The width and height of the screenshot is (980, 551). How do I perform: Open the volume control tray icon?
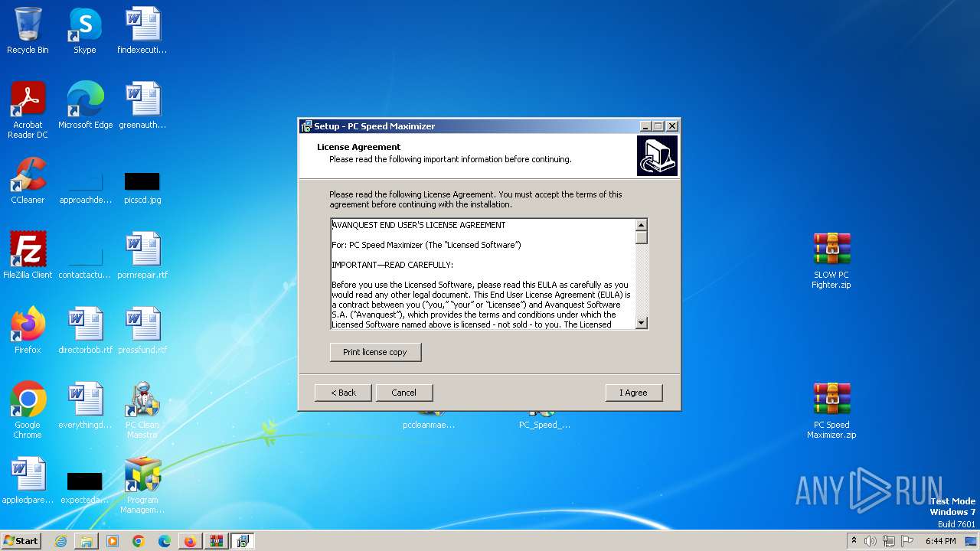tap(871, 541)
